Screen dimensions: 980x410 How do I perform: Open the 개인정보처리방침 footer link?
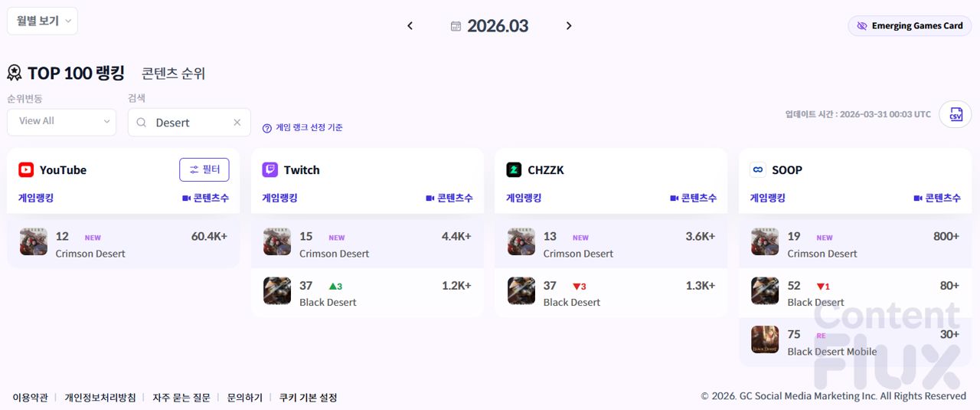(100, 397)
